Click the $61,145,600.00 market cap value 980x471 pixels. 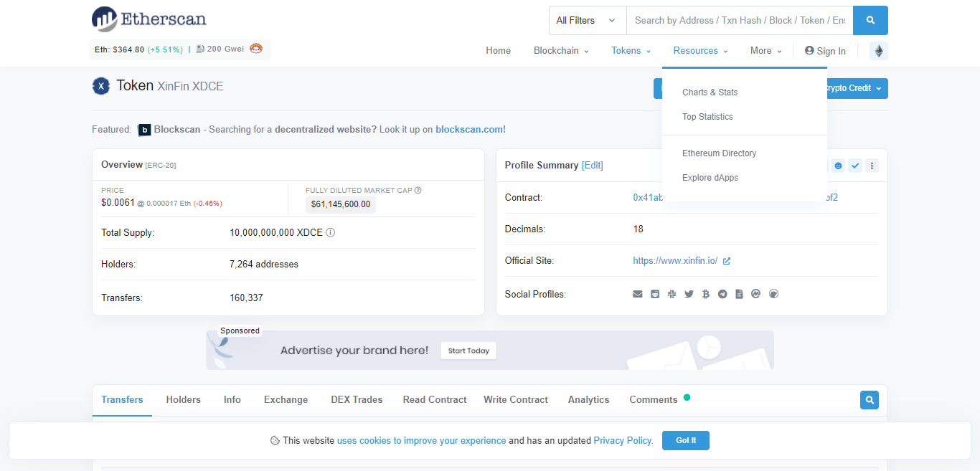tap(341, 204)
